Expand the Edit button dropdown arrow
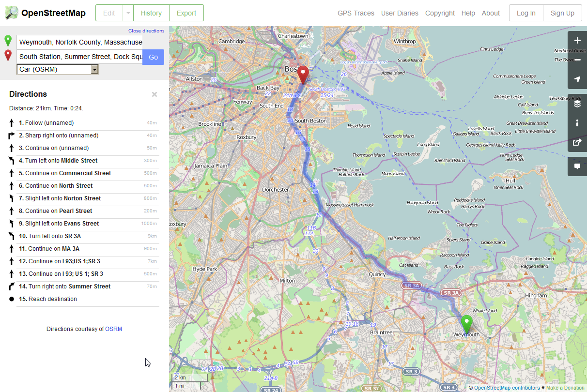The width and height of the screenshot is (587, 392). 128,13
